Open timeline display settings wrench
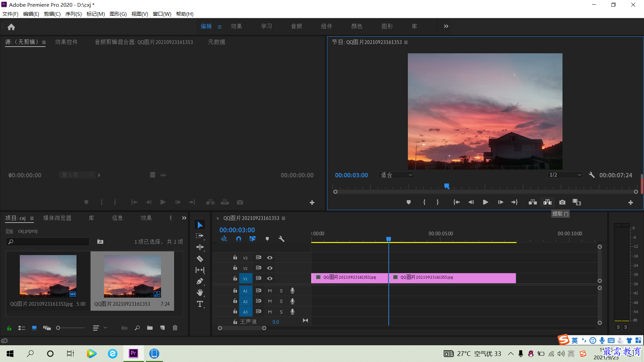Screen dimensions: 644x362 pyautogui.click(x=281, y=239)
